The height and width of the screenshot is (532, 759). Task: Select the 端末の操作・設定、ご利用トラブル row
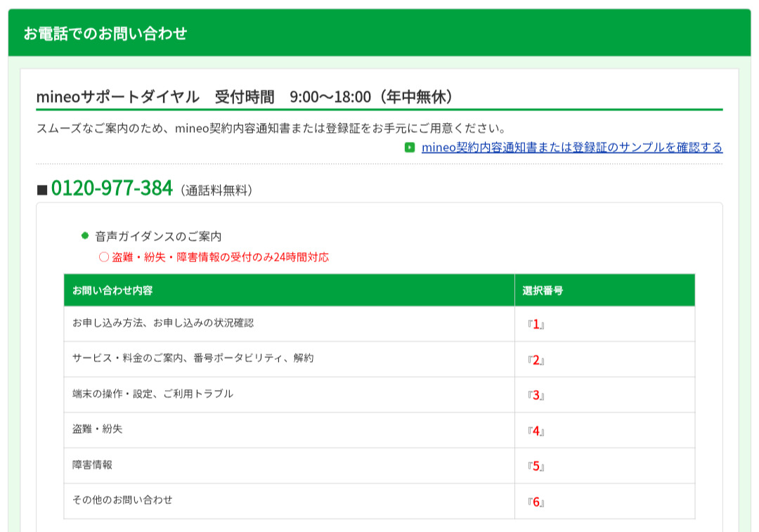(x=153, y=394)
